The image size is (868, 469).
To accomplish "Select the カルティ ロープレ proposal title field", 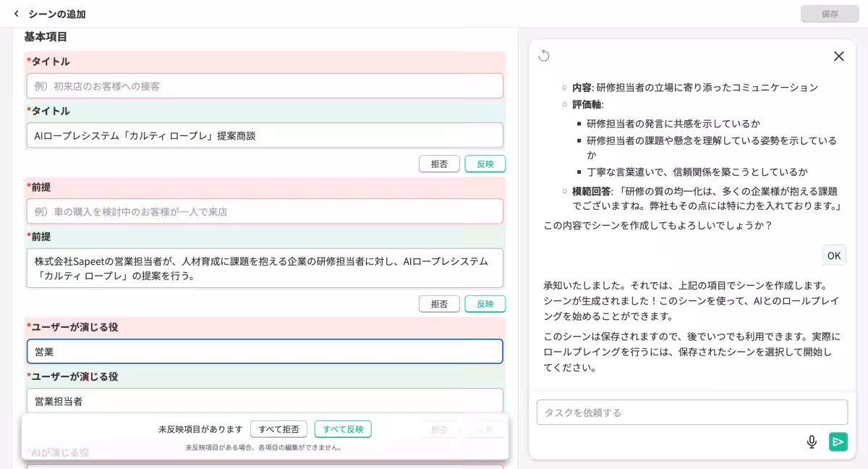I will 265,135.
